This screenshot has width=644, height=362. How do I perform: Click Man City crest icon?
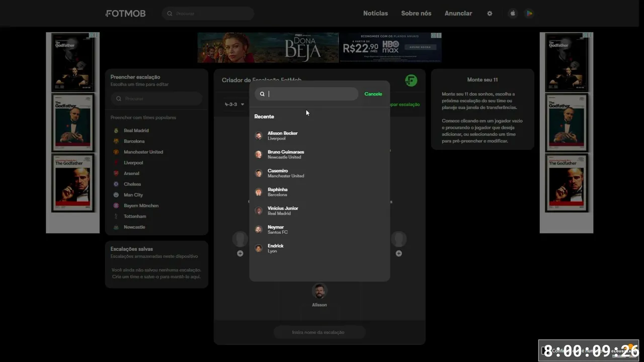coord(116,195)
